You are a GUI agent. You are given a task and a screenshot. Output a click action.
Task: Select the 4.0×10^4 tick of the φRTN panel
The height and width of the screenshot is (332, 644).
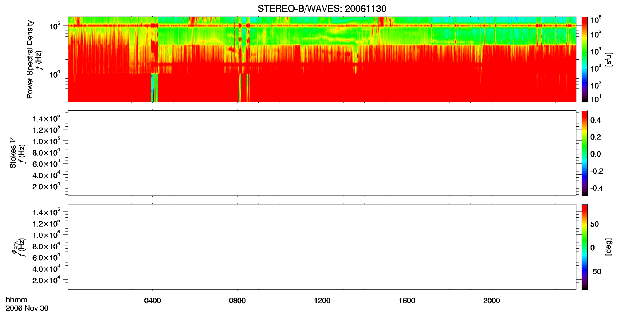(46, 269)
